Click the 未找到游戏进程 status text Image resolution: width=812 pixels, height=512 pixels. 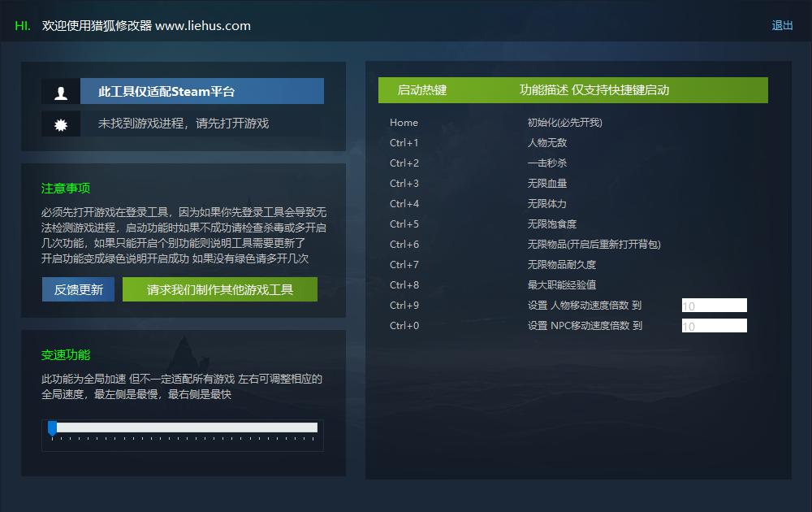184,124
